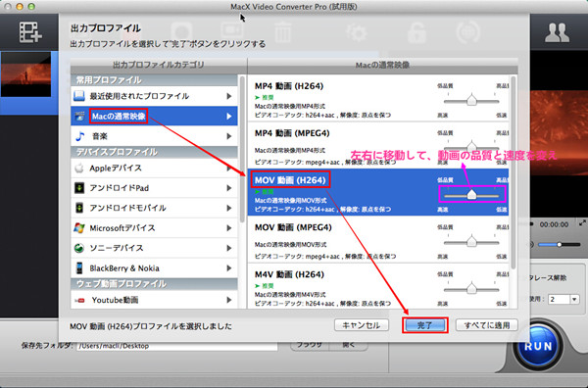The width and height of the screenshot is (588, 388).
Task: Expand Youtube動画 submenu arrow
Action: pyautogui.click(x=228, y=300)
